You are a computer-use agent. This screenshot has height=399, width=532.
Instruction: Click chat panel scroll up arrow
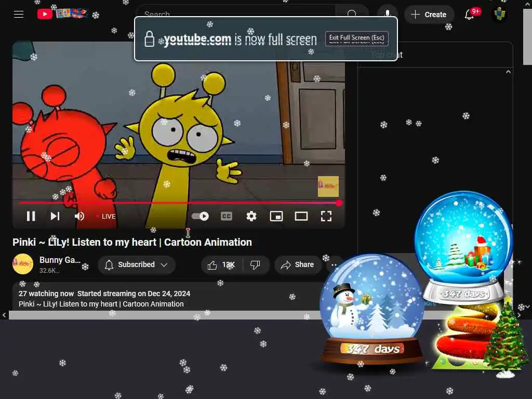tap(508, 72)
